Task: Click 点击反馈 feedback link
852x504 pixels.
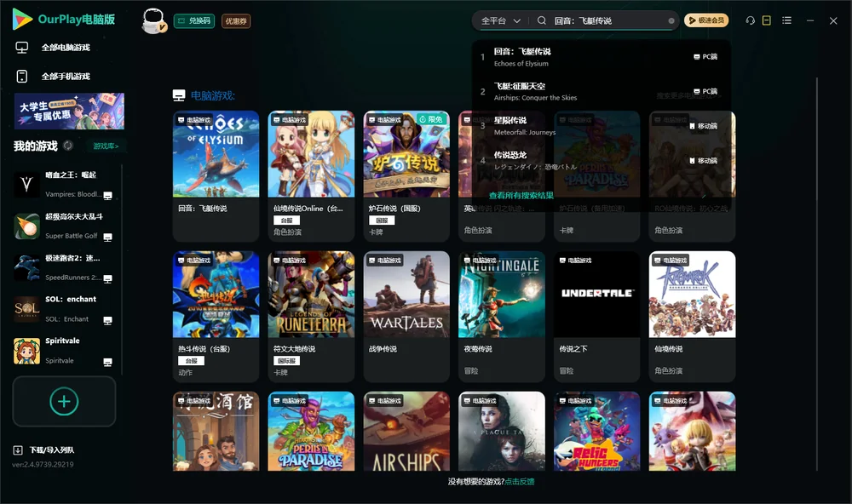Action: click(x=520, y=482)
